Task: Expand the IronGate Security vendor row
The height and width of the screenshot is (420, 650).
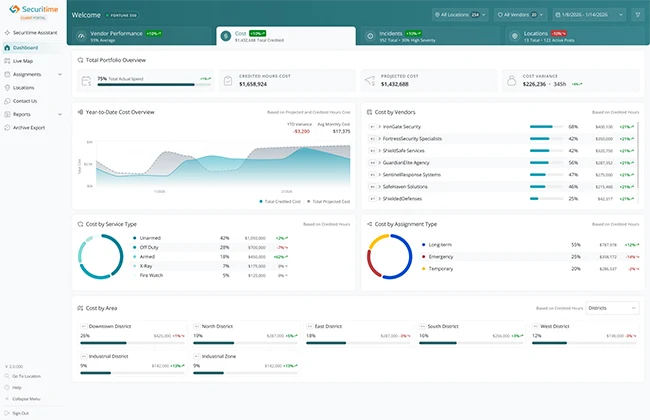Action: 379,127
